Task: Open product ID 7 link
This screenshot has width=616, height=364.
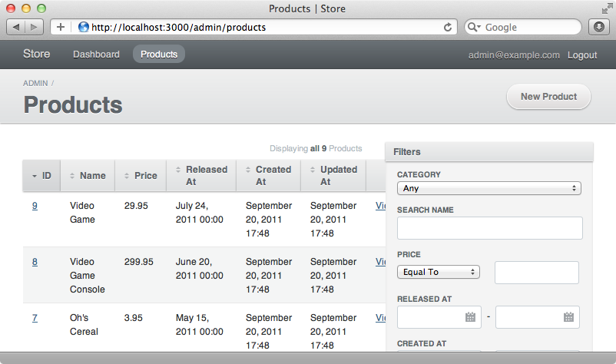Action: pyautogui.click(x=35, y=318)
